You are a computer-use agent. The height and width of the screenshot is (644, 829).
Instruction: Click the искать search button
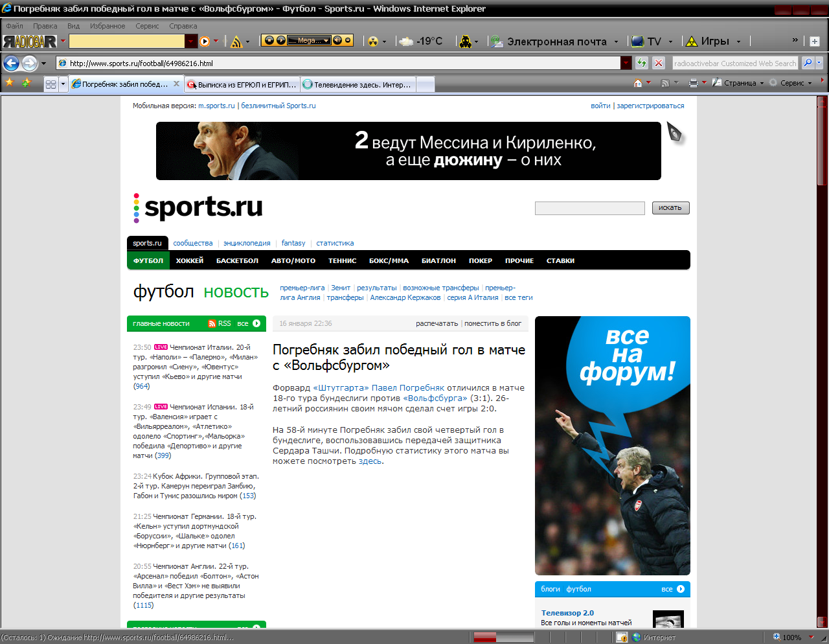coord(670,208)
